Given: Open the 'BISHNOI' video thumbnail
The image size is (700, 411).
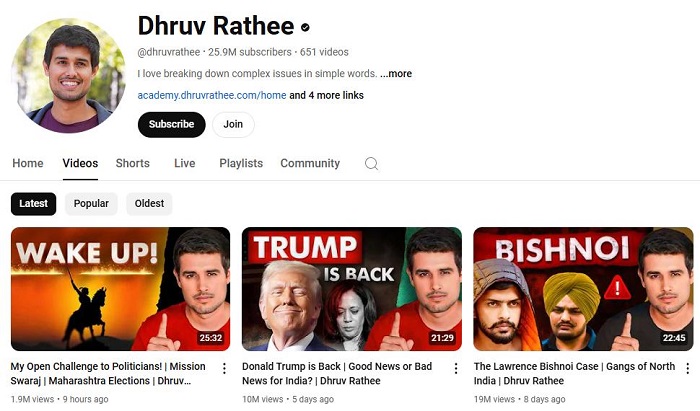Looking at the screenshot, I should 583,289.
